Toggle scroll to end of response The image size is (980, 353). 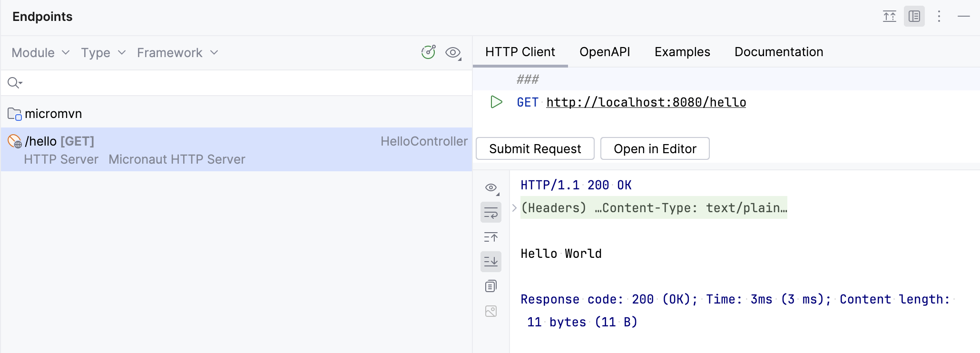click(490, 262)
